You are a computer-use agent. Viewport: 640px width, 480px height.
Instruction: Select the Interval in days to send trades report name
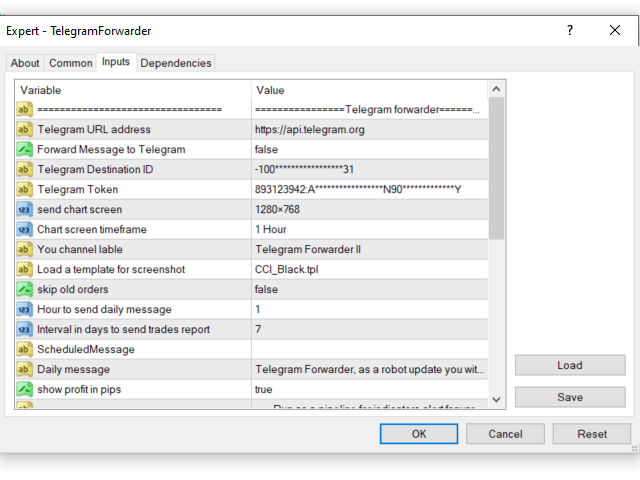click(x=123, y=330)
